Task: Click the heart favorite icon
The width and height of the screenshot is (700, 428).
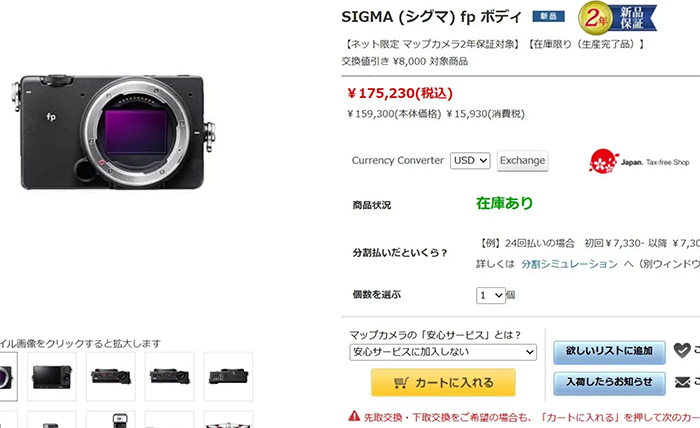Action: tap(682, 350)
